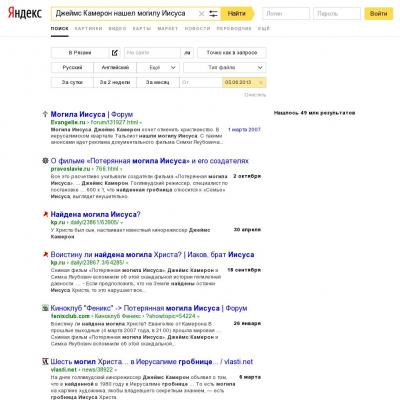Click the pravoslavie.ru green URL
The image size is (400, 400).
tap(70, 169)
